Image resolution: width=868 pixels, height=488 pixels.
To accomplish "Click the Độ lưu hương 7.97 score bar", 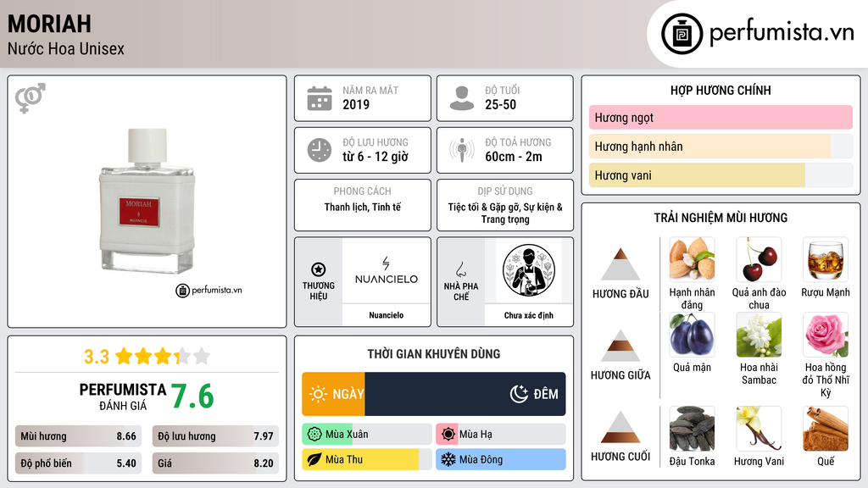I will [215, 436].
